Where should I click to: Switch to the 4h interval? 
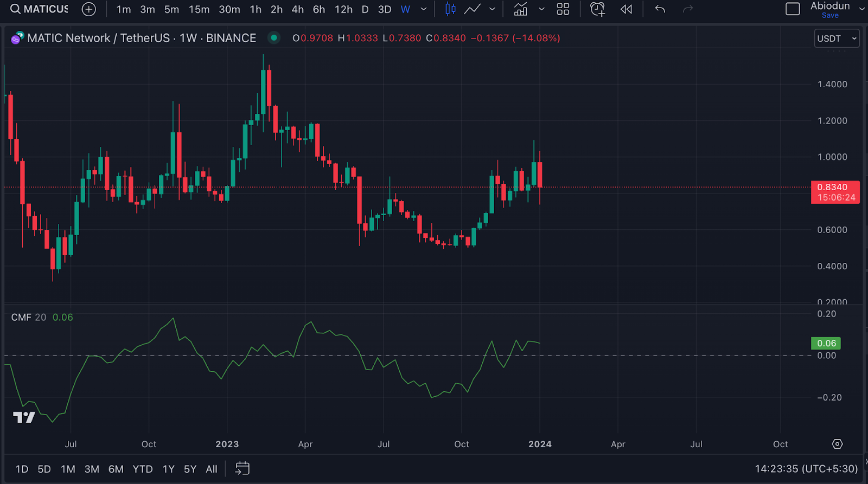298,9
